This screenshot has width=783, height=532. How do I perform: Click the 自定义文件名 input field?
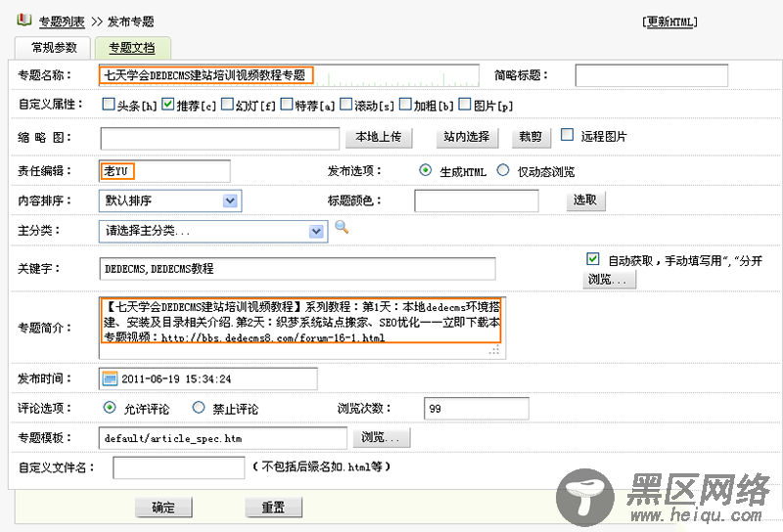[179, 467]
